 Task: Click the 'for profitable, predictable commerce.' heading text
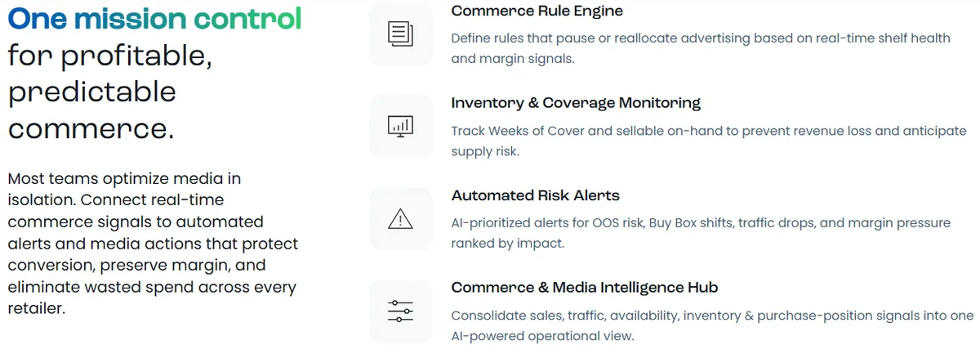(109, 92)
